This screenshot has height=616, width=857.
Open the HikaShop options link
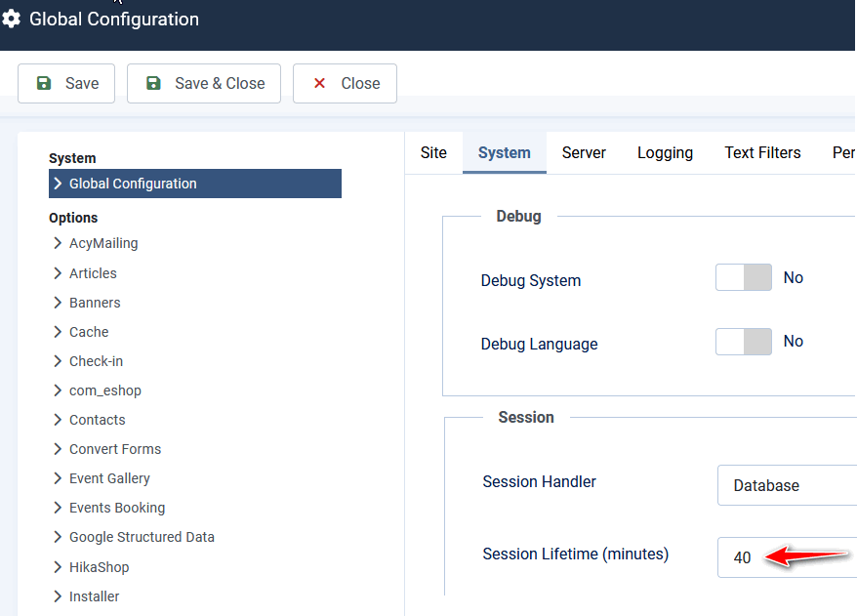pos(99,567)
